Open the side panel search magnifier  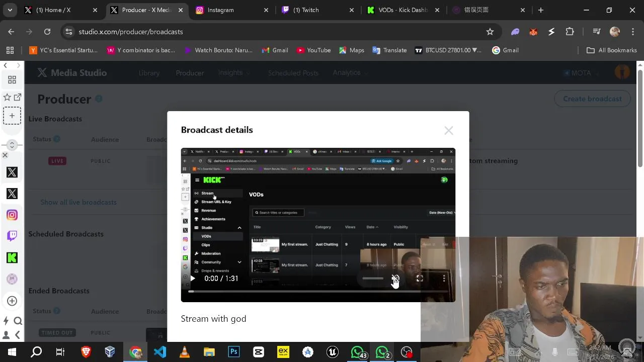tap(18, 321)
